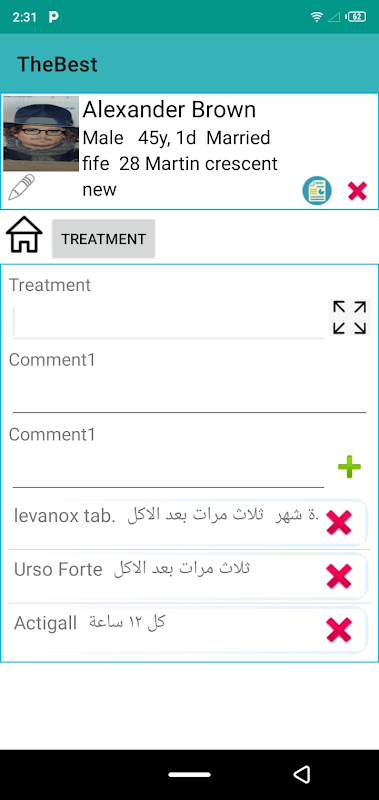Go to home via house icon

point(24,235)
